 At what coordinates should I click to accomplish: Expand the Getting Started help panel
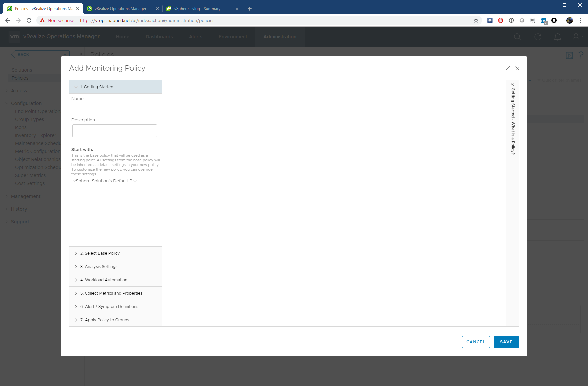(512, 84)
